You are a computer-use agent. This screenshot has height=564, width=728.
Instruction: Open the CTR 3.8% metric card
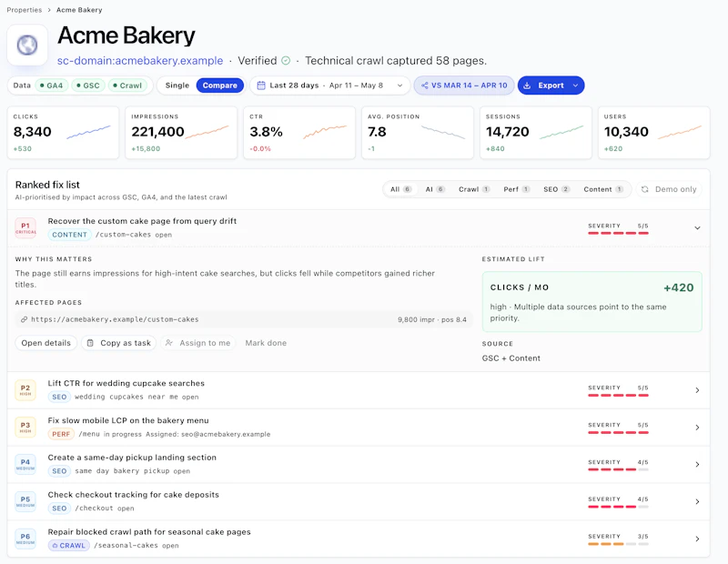point(299,133)
